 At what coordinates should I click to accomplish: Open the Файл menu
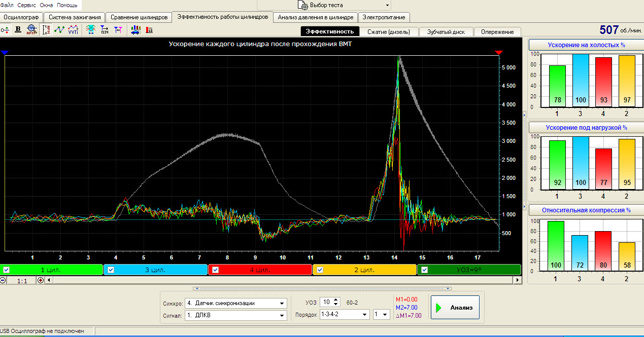tap(7, 5)
